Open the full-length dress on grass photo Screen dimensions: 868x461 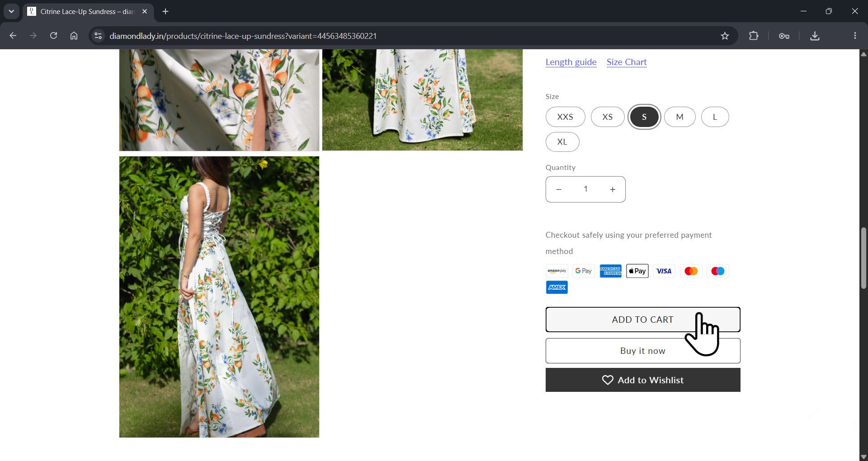click(x=422, y=100)
